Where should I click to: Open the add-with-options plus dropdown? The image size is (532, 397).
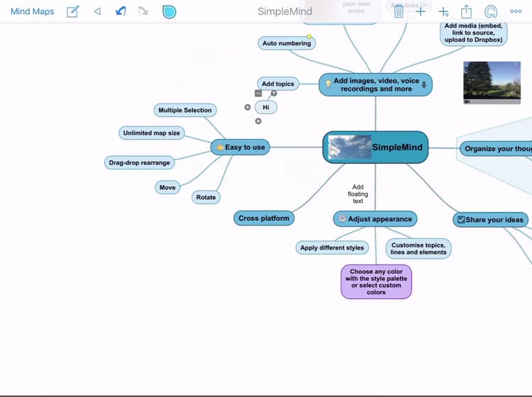[443, 12]
